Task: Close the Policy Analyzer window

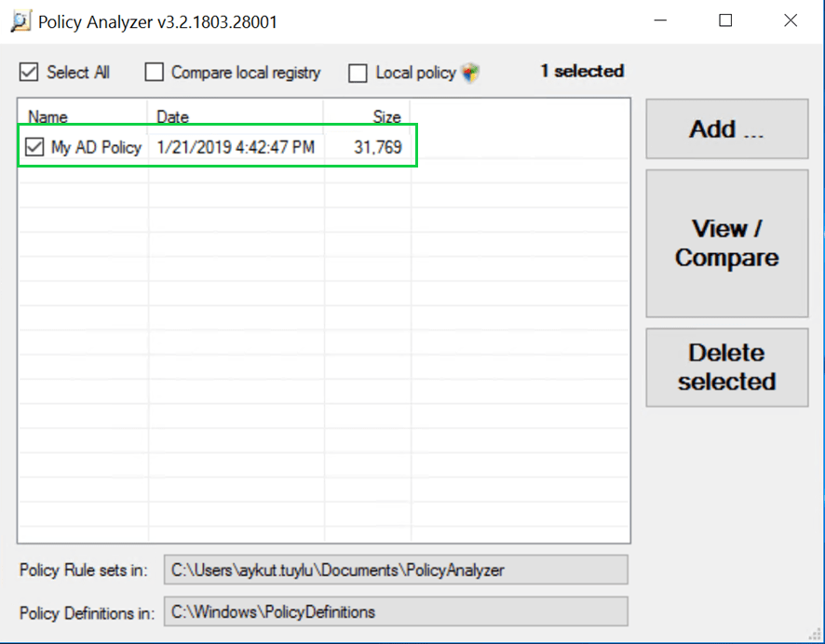Action: [790, 21]
